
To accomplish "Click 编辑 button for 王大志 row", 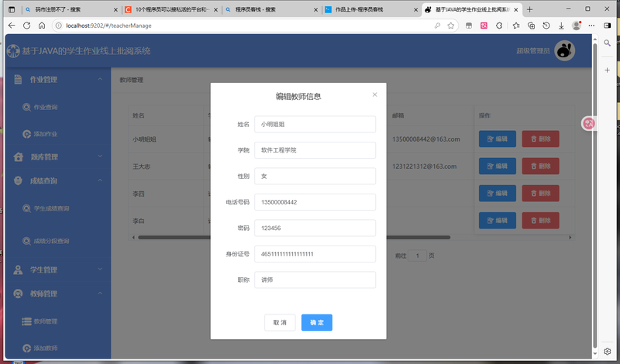I will point(498,166).
